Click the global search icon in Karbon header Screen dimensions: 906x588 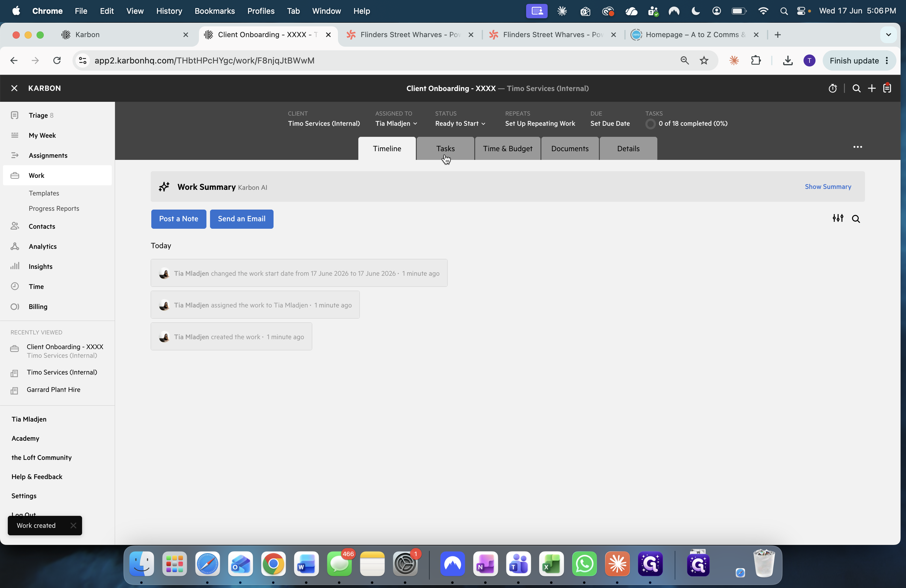point(857,88)
